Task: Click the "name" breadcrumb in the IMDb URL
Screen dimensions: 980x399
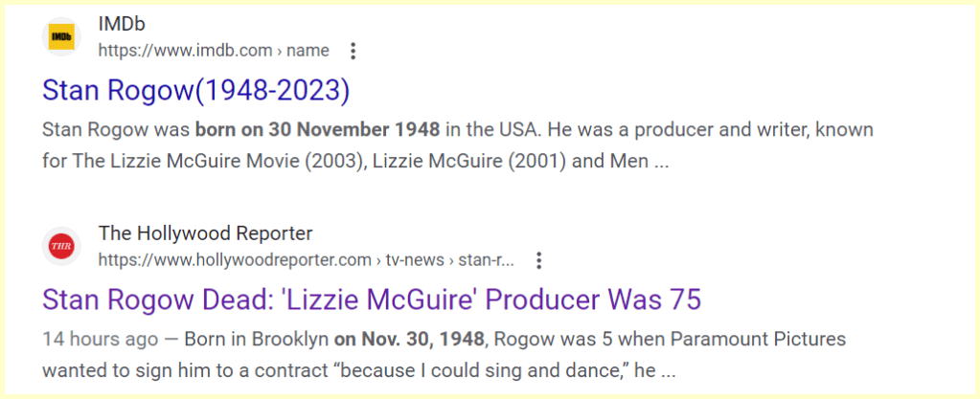Action: [x=308, y=51]
